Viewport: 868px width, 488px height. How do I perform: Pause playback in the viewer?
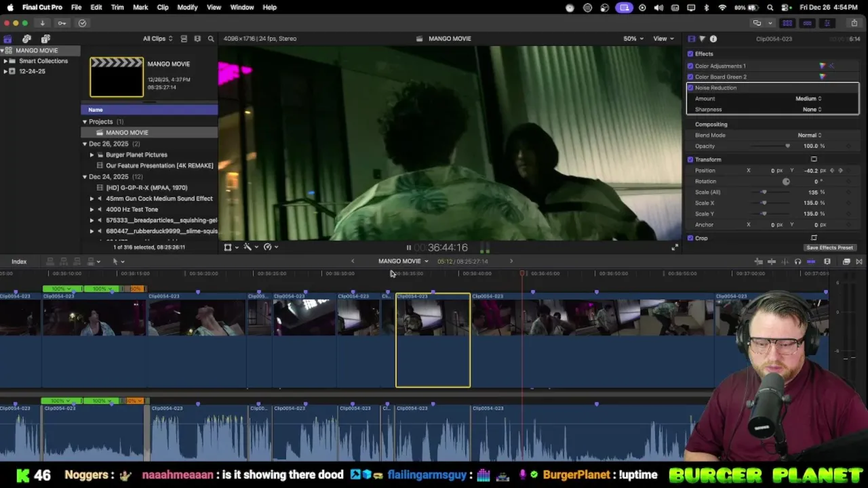pos(408,247)
